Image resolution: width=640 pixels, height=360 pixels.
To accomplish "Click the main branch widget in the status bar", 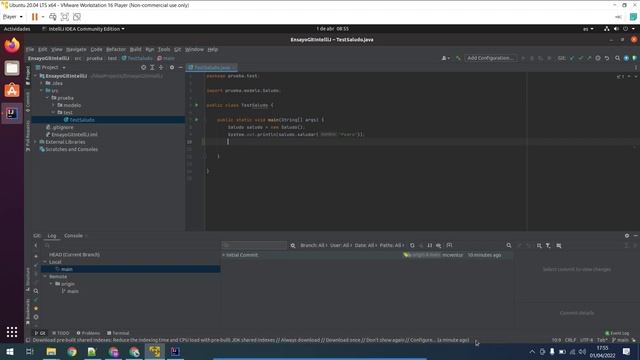I will (x=621, y=340).
